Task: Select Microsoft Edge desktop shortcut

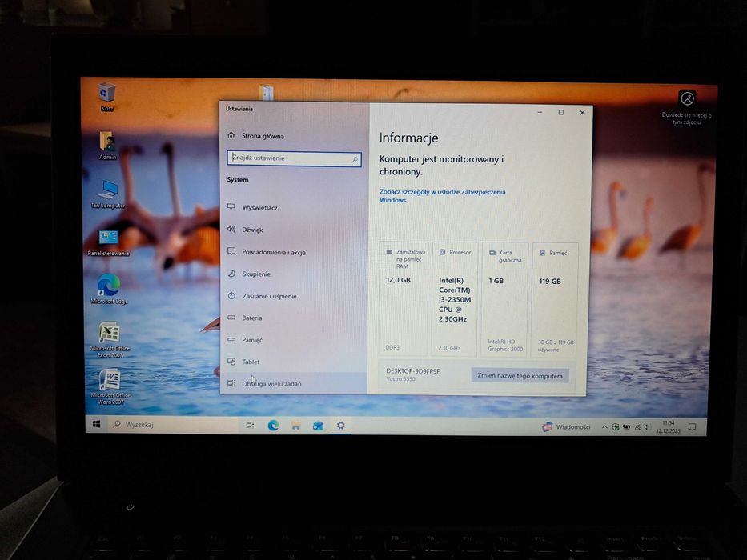Action: (x=109, y=289)
